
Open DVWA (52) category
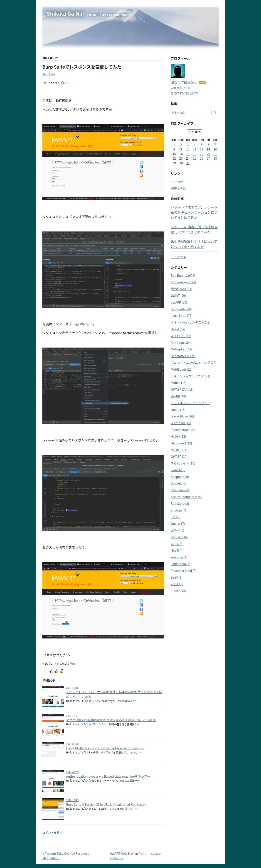pyautogui.click(x=178, y=329)
